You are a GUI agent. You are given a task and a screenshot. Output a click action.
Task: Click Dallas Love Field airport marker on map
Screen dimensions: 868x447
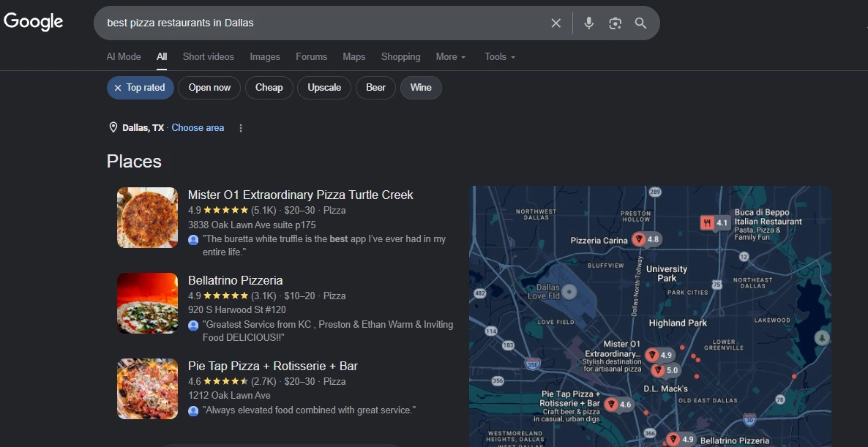569,291
